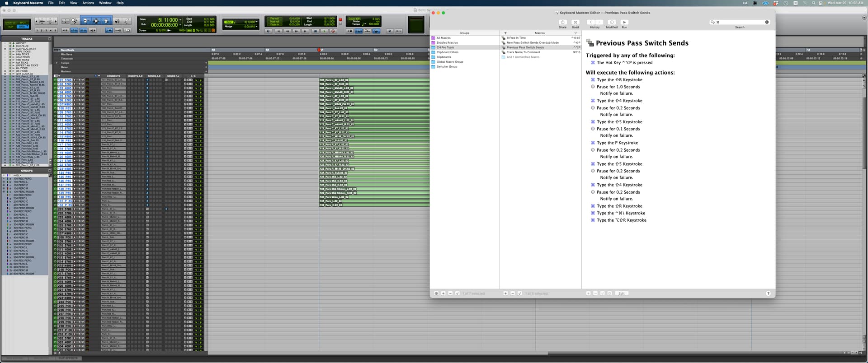This screenshot has width=868, height=363.
Task: Select the Scrubber speaker tool in Pro Tools
Action: pos(117,21)
